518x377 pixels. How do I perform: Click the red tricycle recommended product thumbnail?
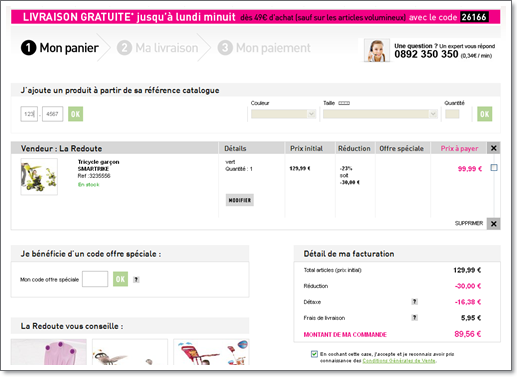(x=211, y=352)
